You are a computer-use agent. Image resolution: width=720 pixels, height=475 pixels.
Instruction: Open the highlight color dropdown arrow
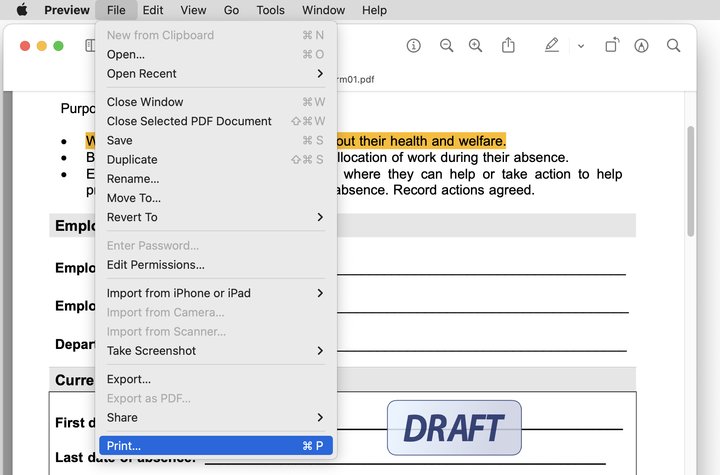tap(580, 46)
